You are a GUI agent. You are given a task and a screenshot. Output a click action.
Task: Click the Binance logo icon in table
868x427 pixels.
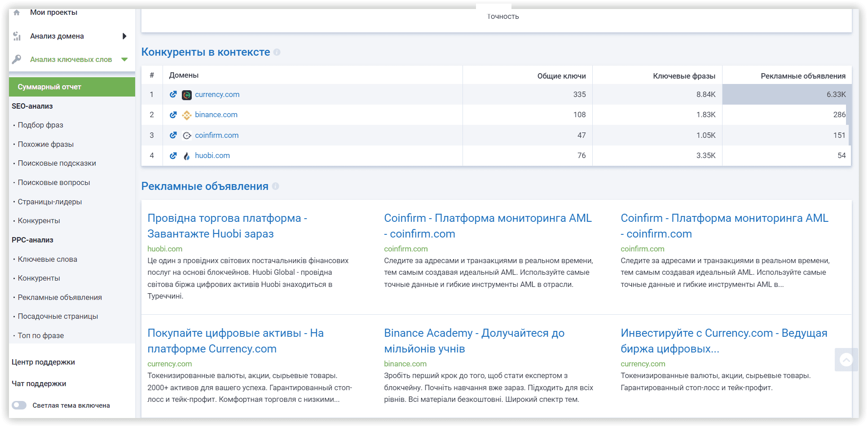tap(187, 115)
